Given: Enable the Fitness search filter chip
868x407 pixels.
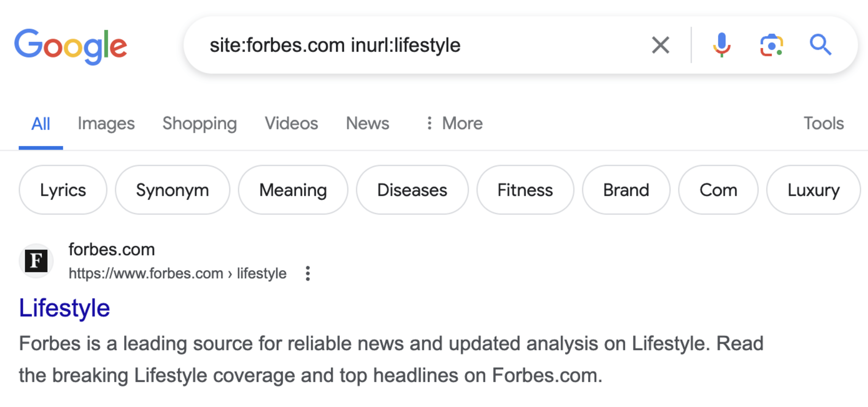Looking at the screenshot, I should click(525, 190).
